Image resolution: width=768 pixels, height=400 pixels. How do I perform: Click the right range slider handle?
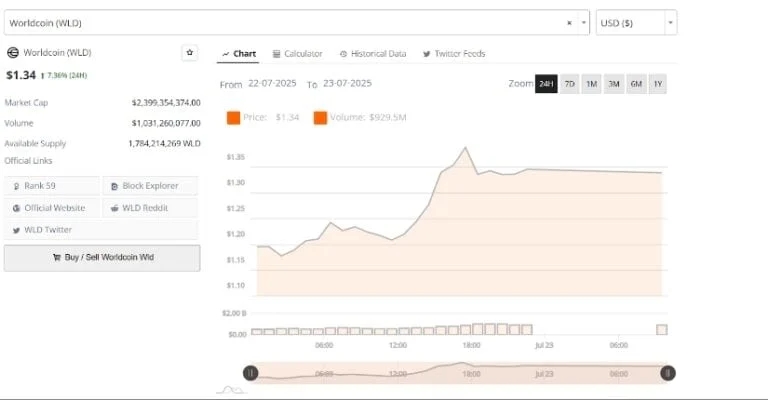[x=667, y=373]
